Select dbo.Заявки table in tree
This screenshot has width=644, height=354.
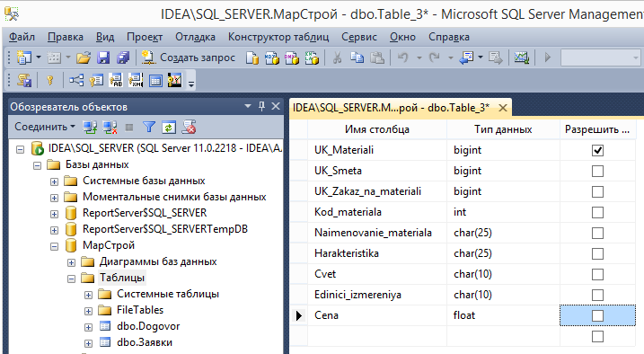pos(145,342)
